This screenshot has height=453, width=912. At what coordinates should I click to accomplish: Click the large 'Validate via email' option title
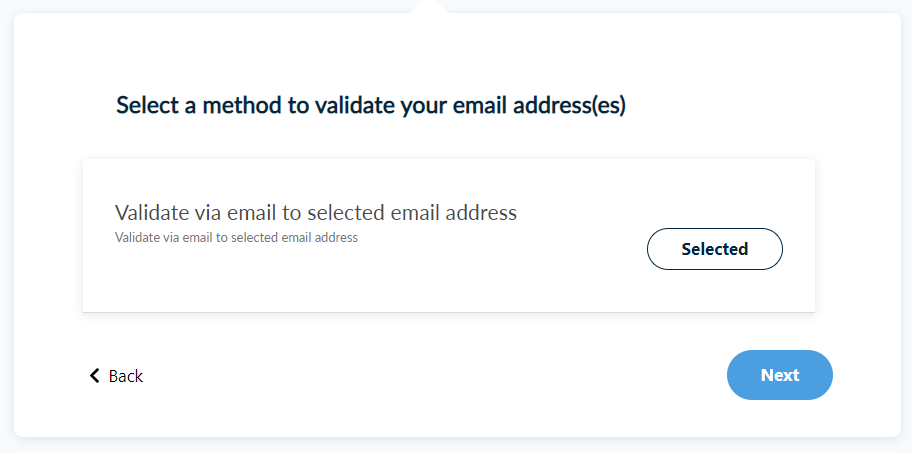coord(316,212)
